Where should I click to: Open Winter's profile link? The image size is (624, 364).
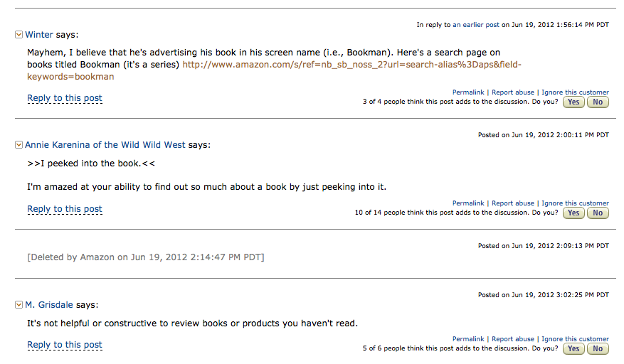point(39,35)
